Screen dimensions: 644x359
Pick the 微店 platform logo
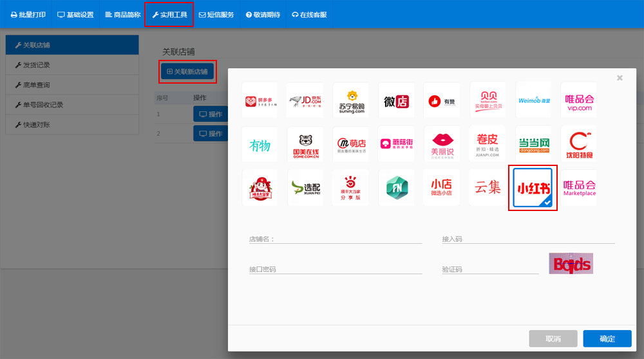coord(396,100)
